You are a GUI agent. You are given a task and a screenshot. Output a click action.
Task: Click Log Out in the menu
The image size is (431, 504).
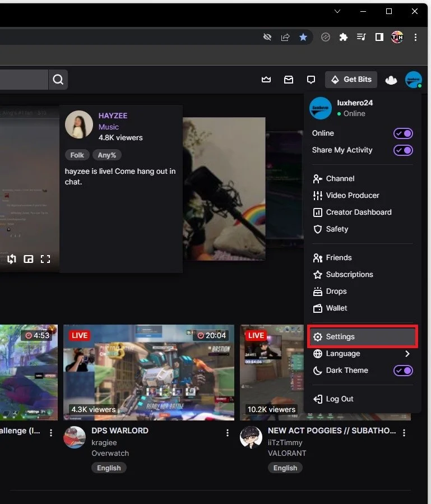(362, 399)
